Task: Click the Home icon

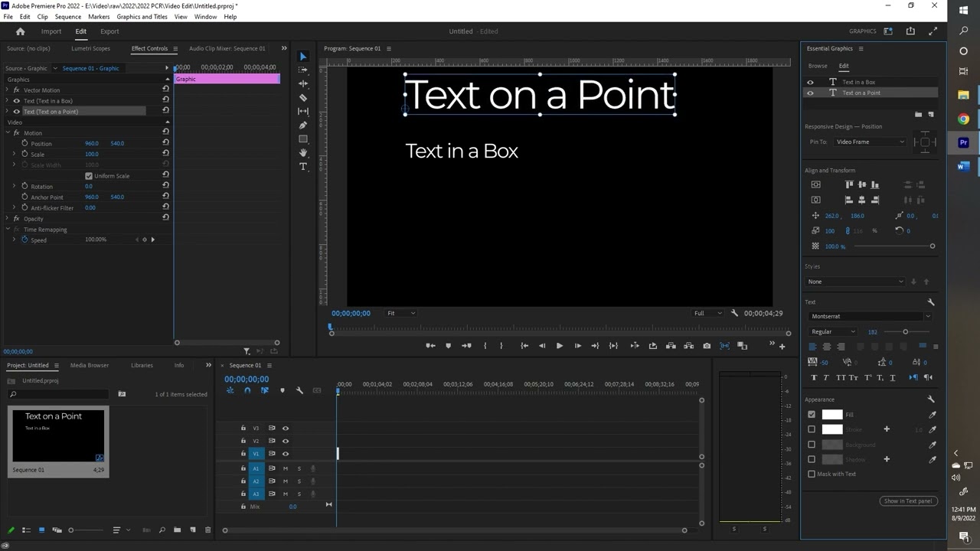Action: coord(21,31)
